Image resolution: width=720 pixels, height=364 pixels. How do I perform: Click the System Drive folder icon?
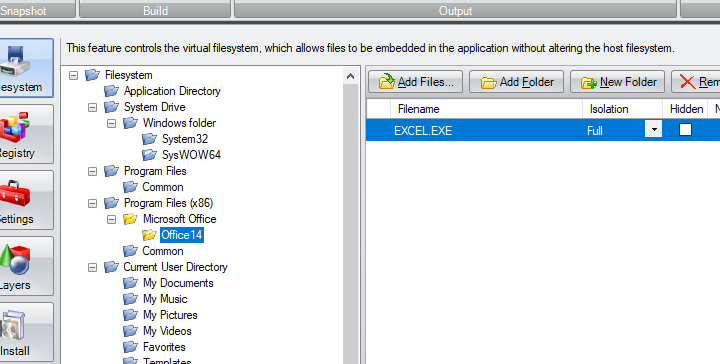(x=111, y=107)
